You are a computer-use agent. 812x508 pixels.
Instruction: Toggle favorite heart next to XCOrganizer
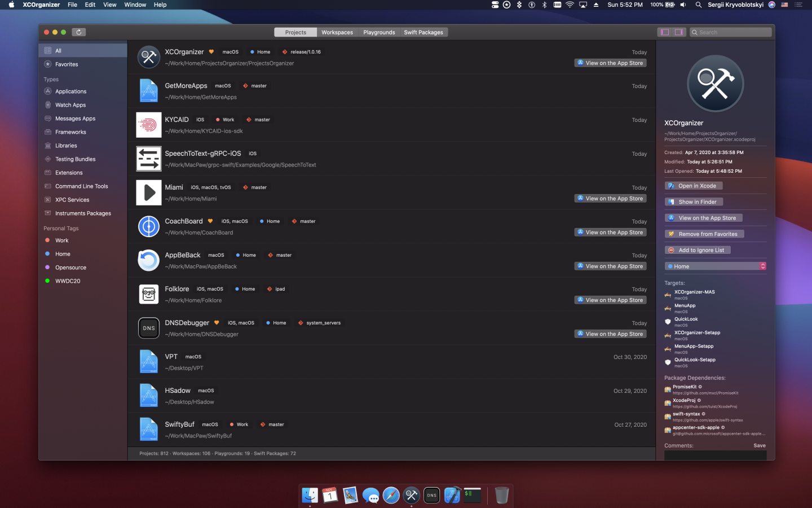click(x=211, y=52)
